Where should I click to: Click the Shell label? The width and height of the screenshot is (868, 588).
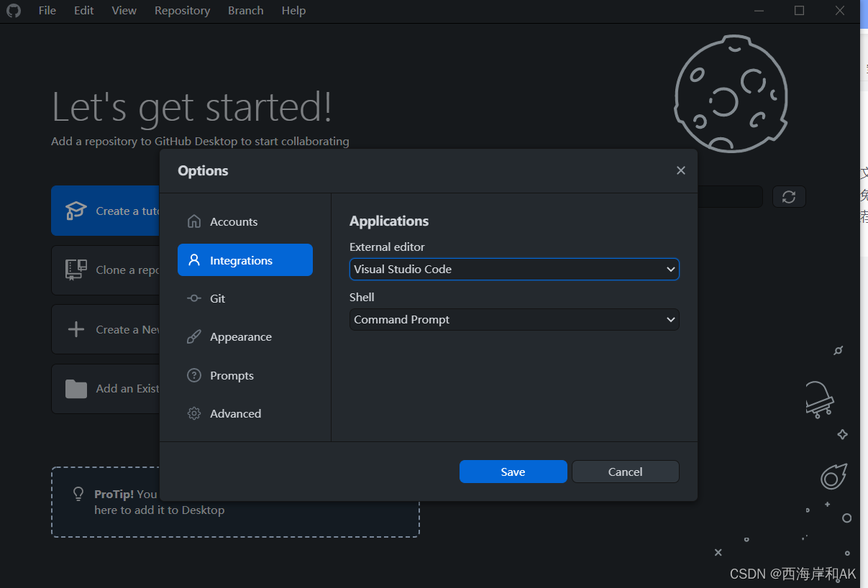click(362, 297)
